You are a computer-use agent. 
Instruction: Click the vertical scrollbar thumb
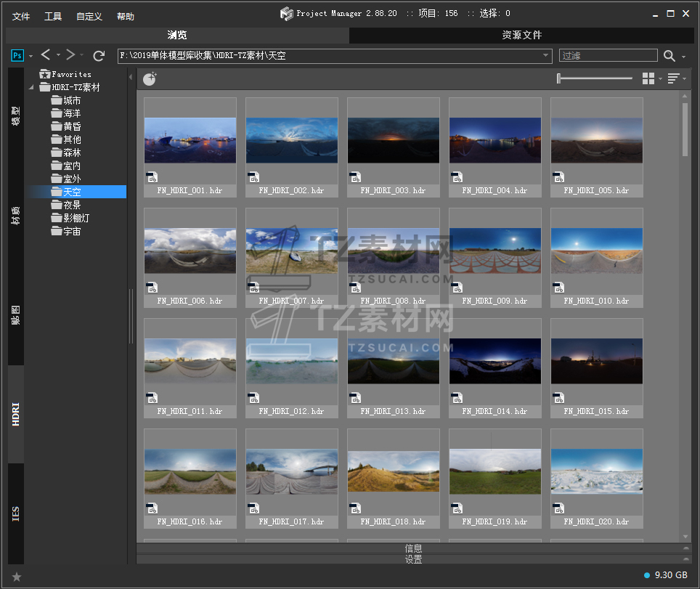coord(685,129)
